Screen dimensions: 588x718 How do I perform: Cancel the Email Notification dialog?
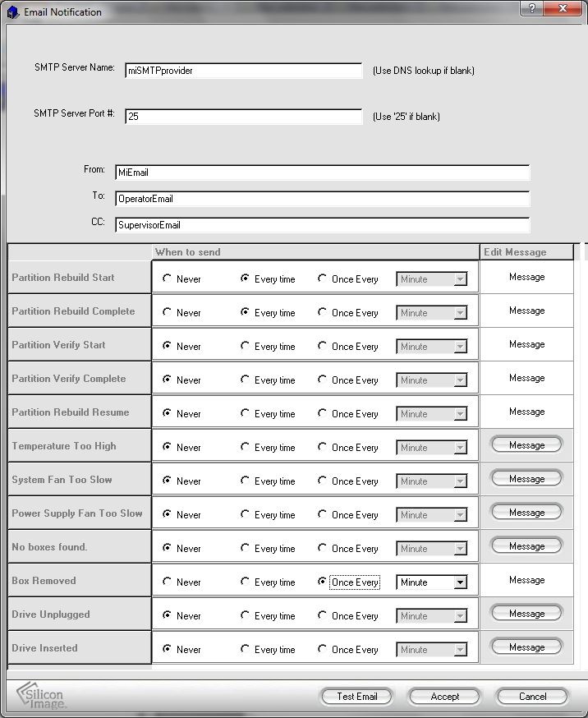(x=532, y=696)
